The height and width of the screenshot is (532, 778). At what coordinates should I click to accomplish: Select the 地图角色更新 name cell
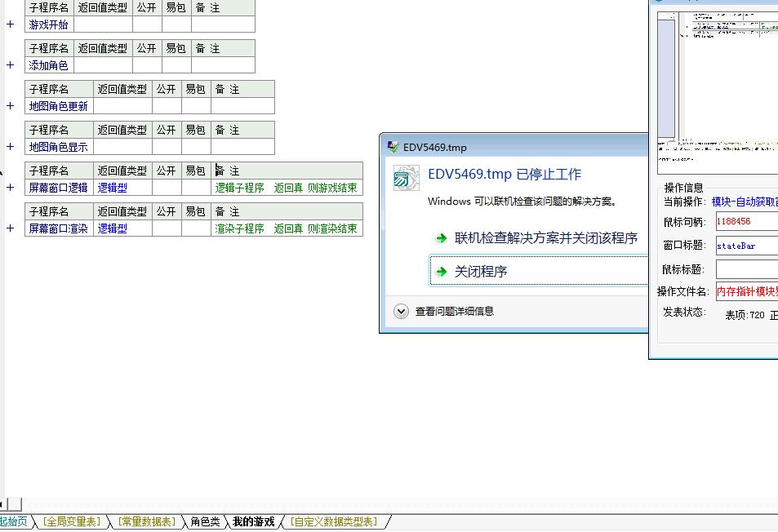pos(59,105)
